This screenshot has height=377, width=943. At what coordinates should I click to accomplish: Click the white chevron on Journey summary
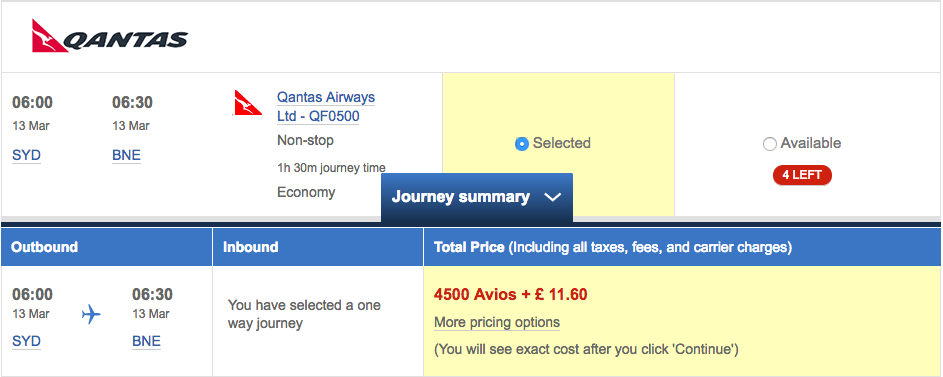point(552,197)
